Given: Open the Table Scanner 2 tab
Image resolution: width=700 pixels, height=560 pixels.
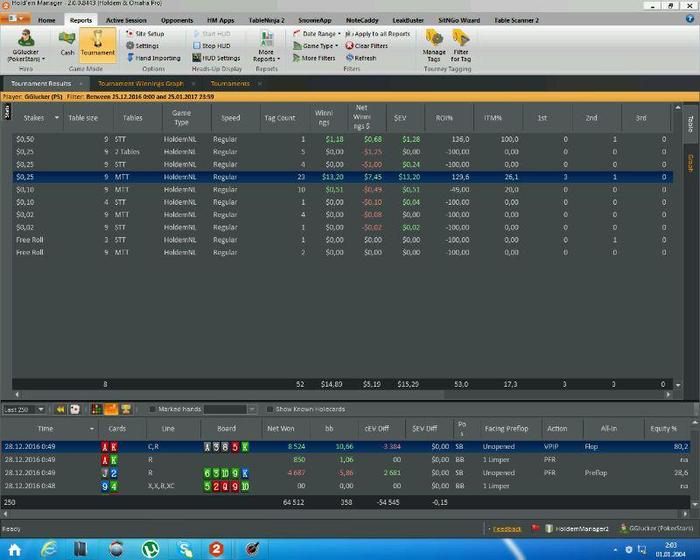Looking at the screenshot, I should click(x=516, y=20).
